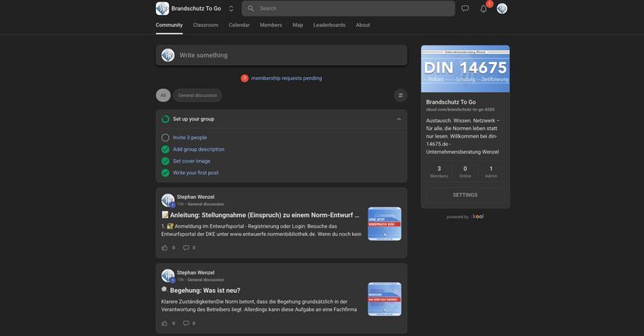Click the search magnifier icon
Screen dimensions: 644x336
click(x=251, y=8)
